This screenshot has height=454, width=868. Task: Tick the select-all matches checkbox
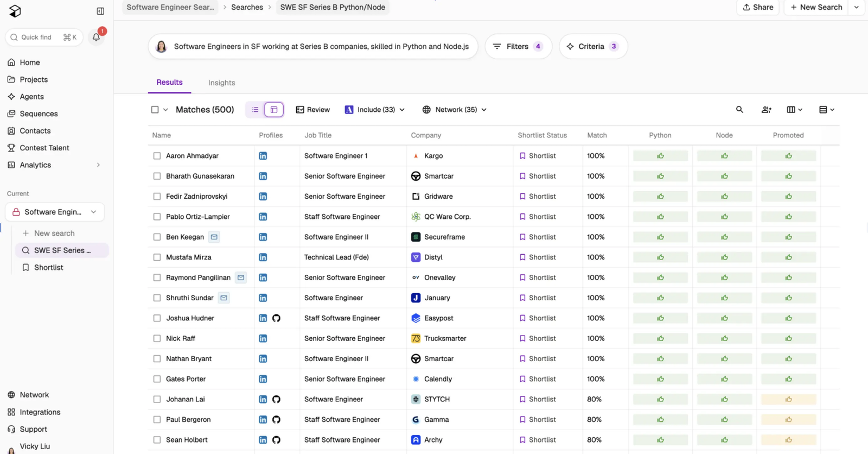pos(155,110)
